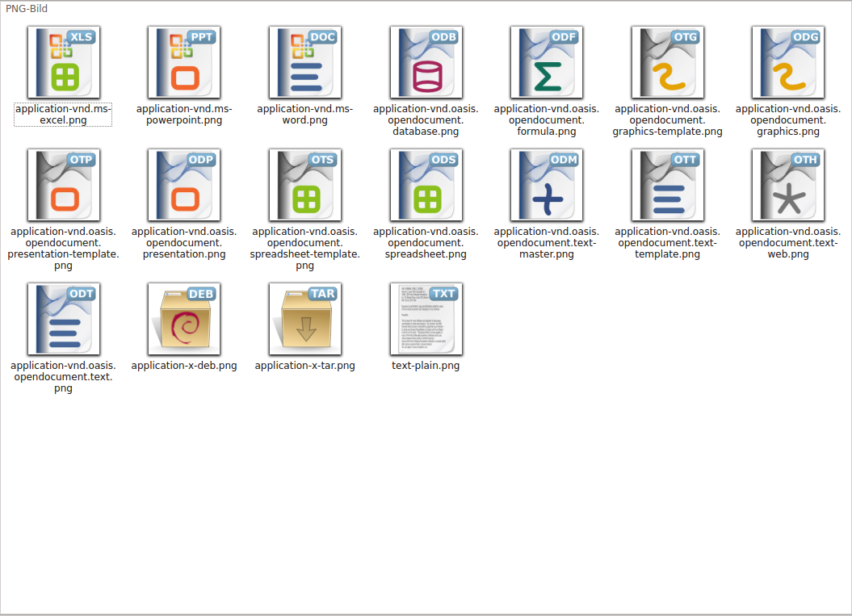This screenshot has width=852, height=616.
Task: Select the ODP presentation file icon
Action: pos(184,185)
